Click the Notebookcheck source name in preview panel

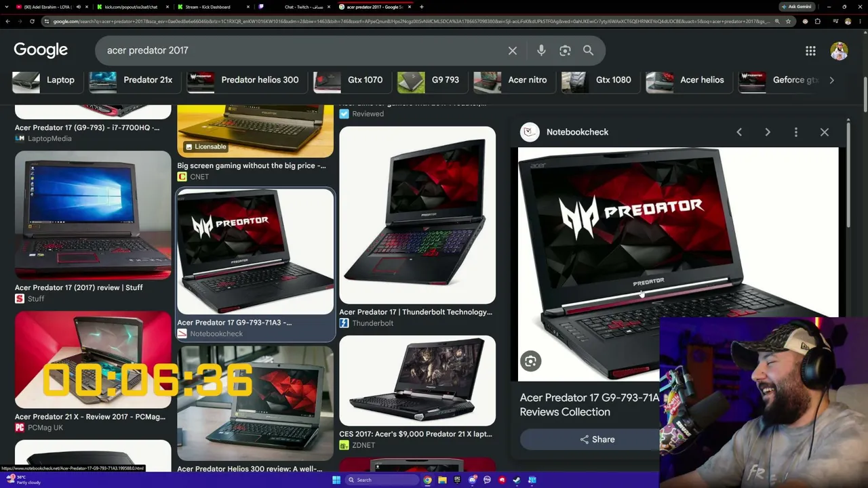pyautogui.click(x=577, y=132)
